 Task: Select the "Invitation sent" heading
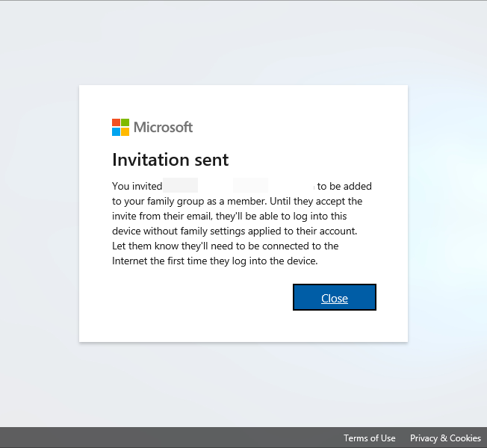(x=170, y=160)
